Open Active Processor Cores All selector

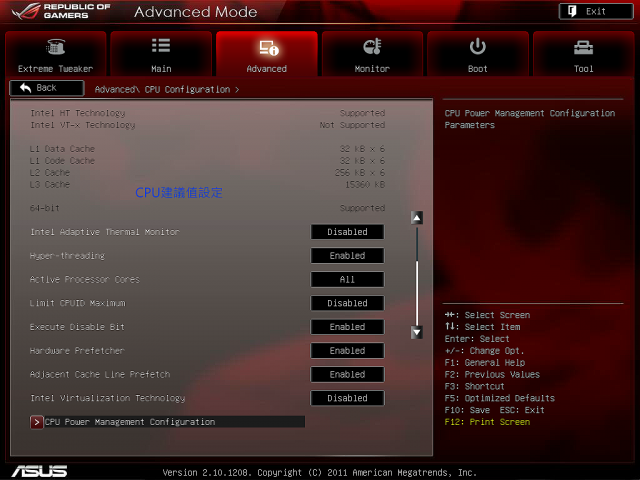(x=347, y=279)
